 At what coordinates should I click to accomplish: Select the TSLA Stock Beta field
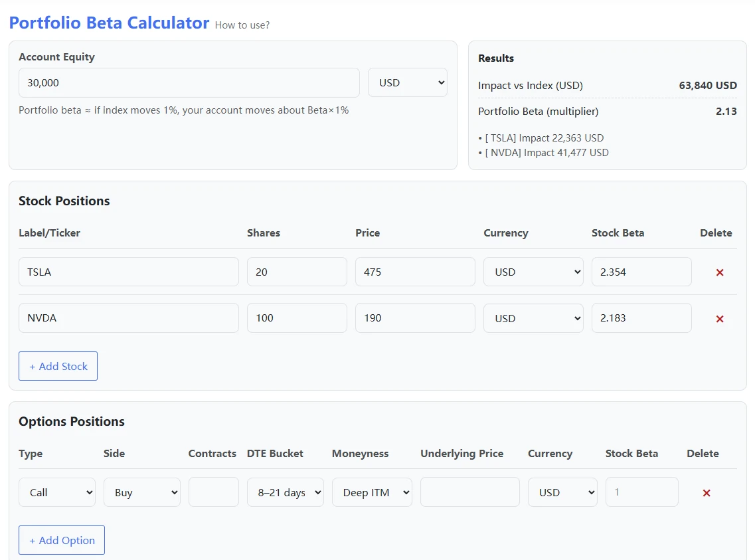641,272
